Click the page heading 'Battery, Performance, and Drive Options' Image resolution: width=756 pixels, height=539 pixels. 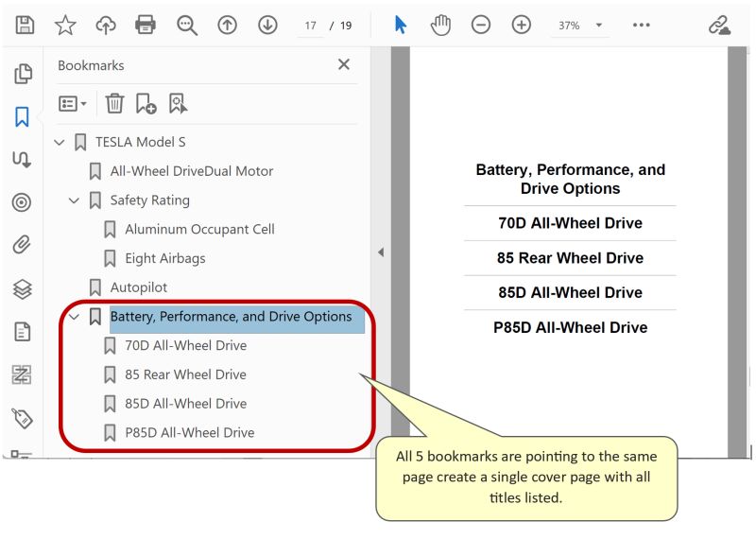pyautogui.click(x=571, y=179)
